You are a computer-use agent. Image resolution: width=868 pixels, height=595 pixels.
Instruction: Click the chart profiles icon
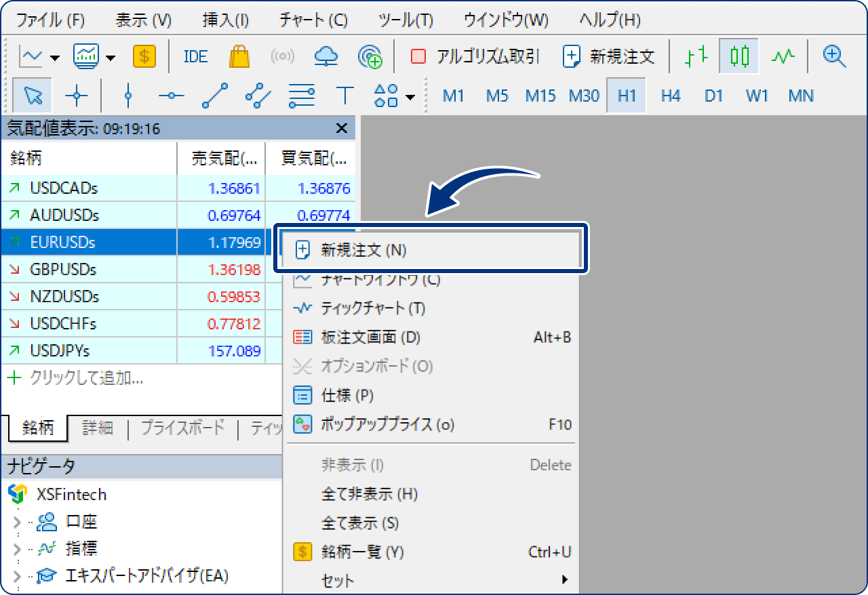click(86, 56)
